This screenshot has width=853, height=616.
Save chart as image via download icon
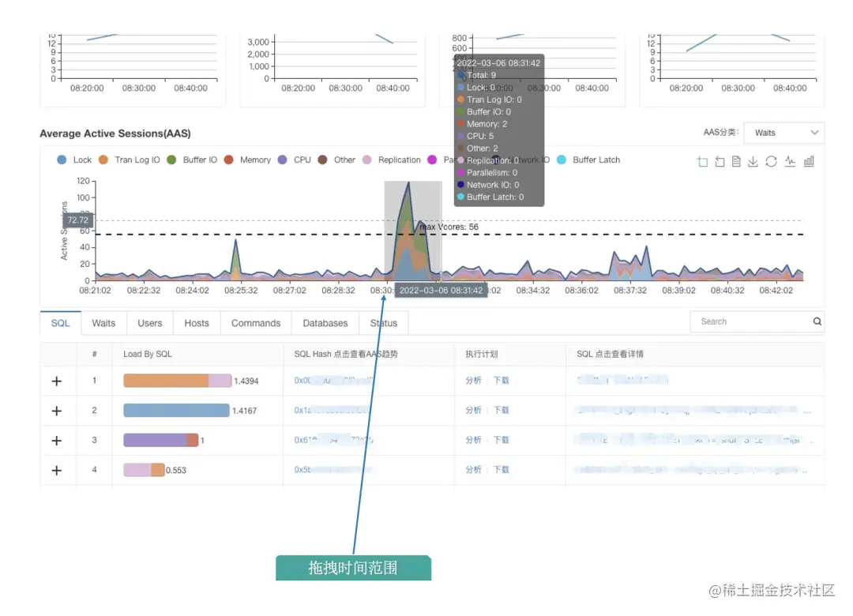point(753,162)
